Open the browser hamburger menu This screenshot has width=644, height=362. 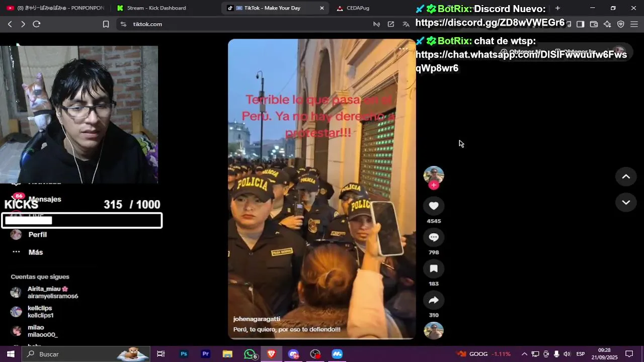[634, 24]
